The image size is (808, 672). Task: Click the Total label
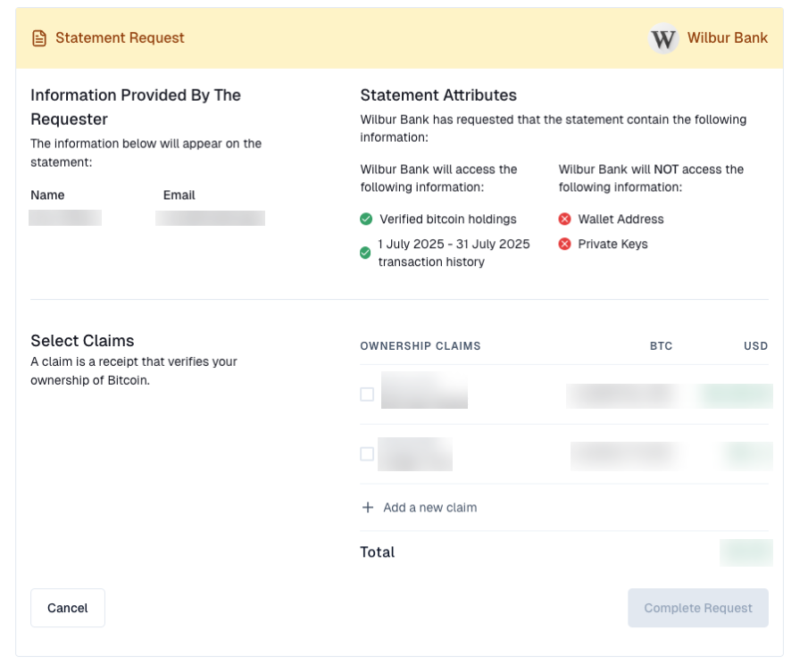(377, 552)
